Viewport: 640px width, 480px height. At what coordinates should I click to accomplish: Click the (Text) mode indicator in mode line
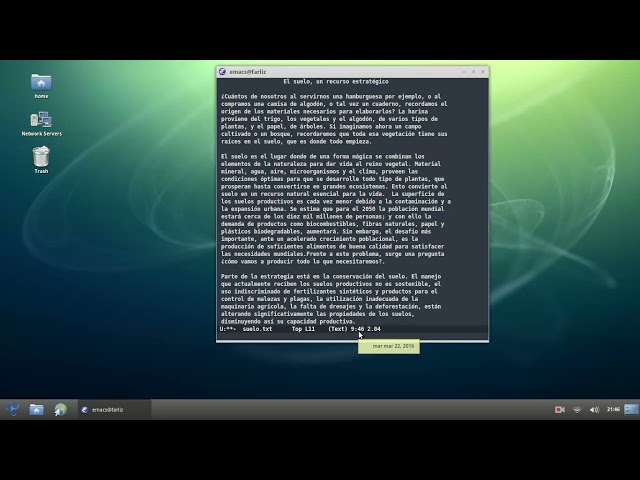[x=338, y=329]
